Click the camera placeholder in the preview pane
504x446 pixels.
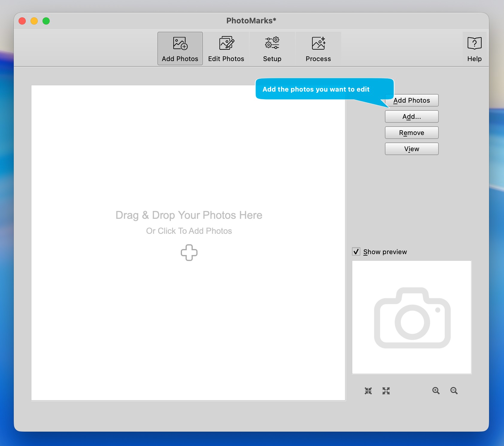point(412,318)
